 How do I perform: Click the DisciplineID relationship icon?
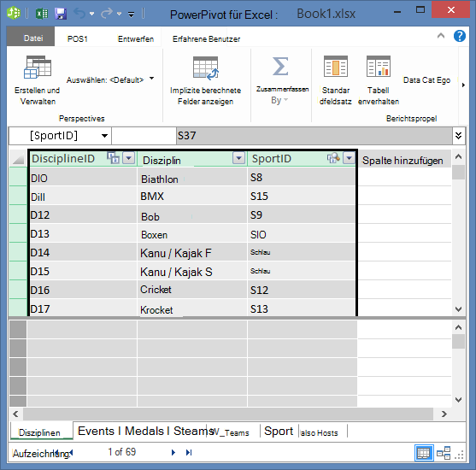pos(114,158)
